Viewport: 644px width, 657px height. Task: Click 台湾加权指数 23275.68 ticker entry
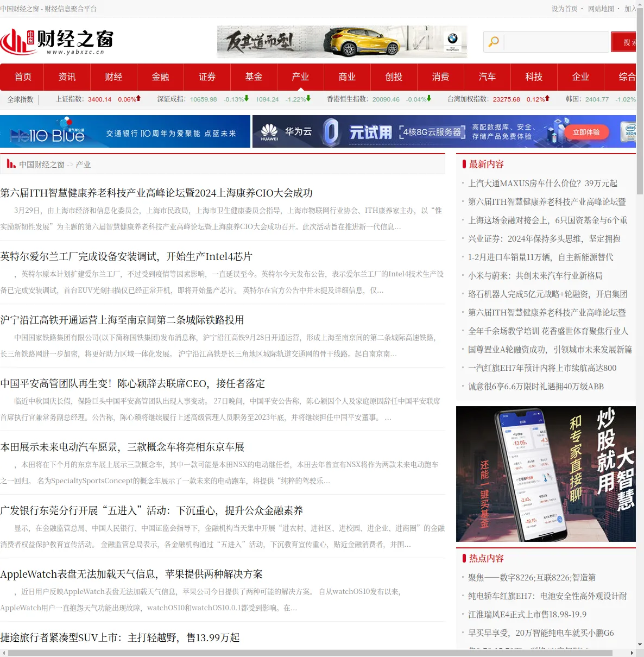click(498, 99)
